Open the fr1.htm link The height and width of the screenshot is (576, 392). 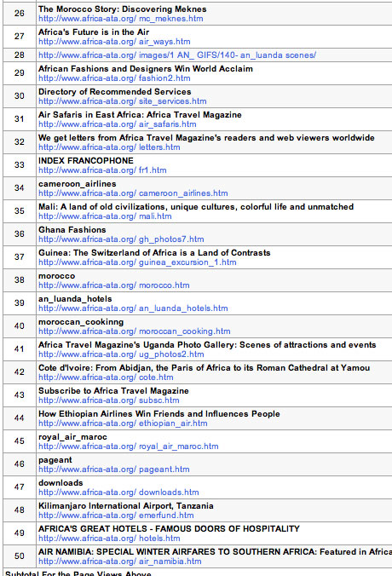click(x=102, y=170)
